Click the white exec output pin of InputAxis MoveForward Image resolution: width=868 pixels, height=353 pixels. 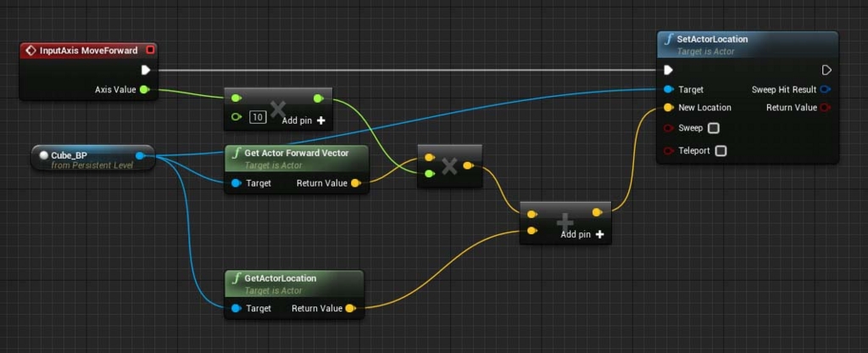(x=146, y=70)
